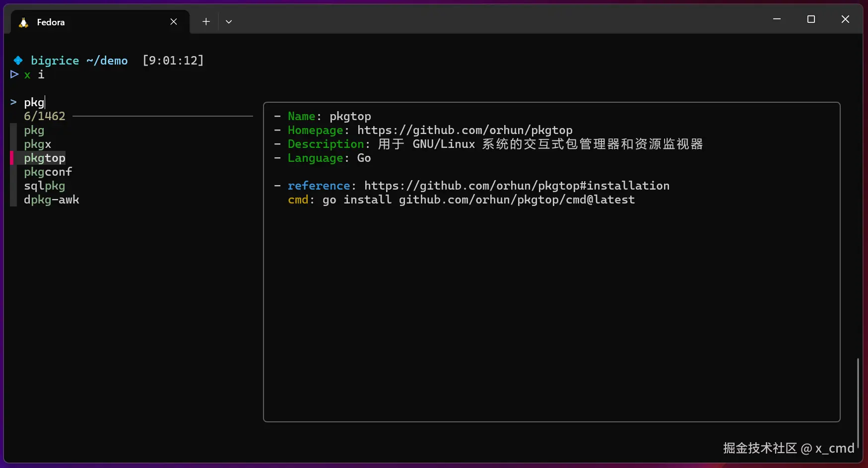This screenshot has width=868, height=468.
Task: Click the Chinese description text in preview
Action: (541, 144)
